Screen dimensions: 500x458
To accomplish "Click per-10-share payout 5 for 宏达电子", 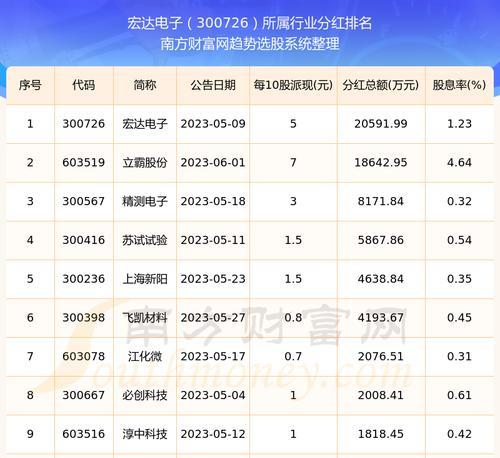I will [293, 124].
